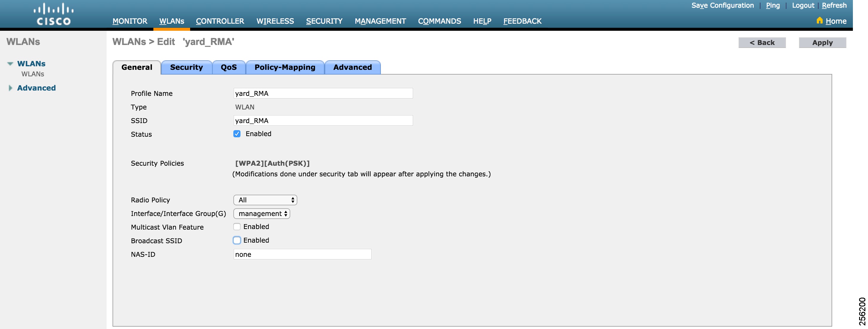Screen dimensions: 868x329
Task: Collapse the WLANs sidebar triangle
Action: [10, 64]
